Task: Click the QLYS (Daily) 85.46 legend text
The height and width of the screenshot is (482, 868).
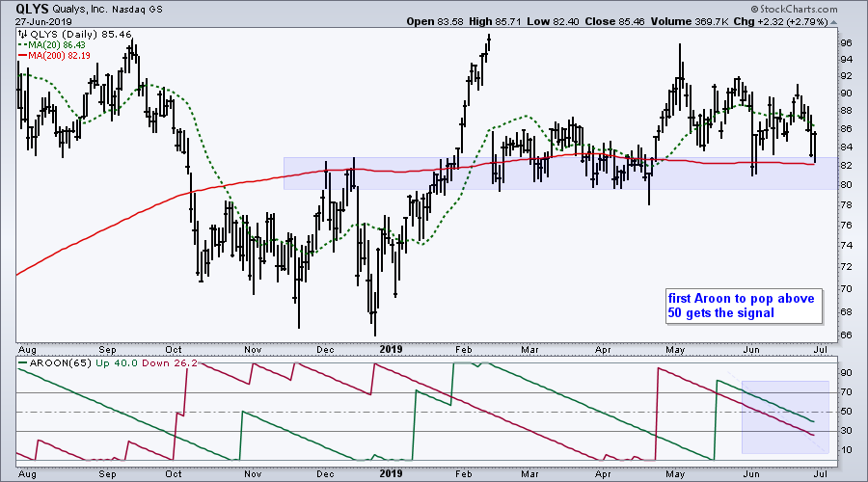Action: pyautogui.click(x=80, y=35)
